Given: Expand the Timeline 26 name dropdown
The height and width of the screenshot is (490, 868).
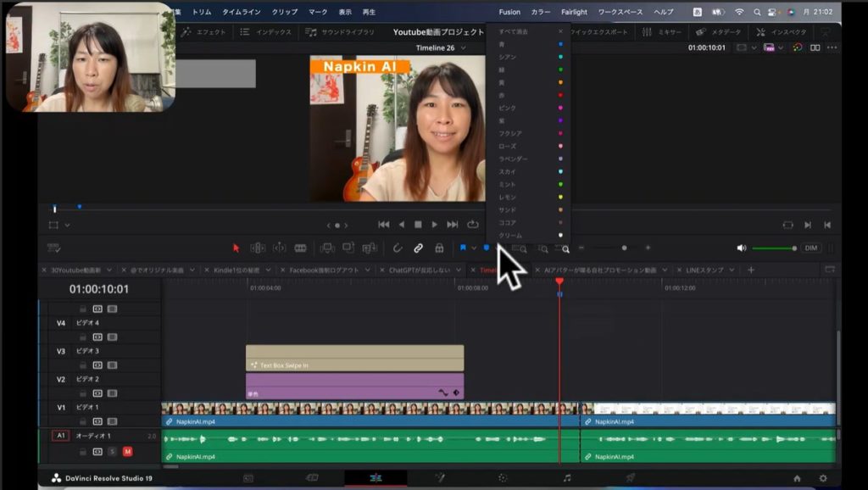Looking at the screenshot, I should (x=463, y=48).
